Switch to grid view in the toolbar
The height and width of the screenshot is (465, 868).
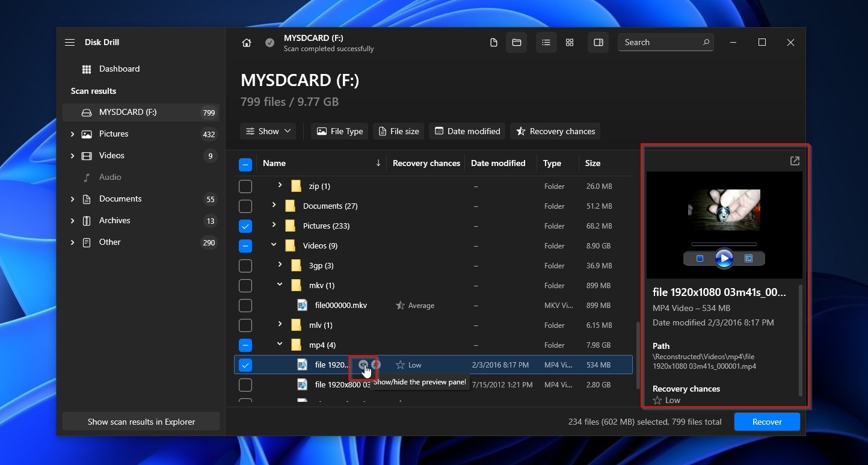pyautogui.click(x=569, y=42)
